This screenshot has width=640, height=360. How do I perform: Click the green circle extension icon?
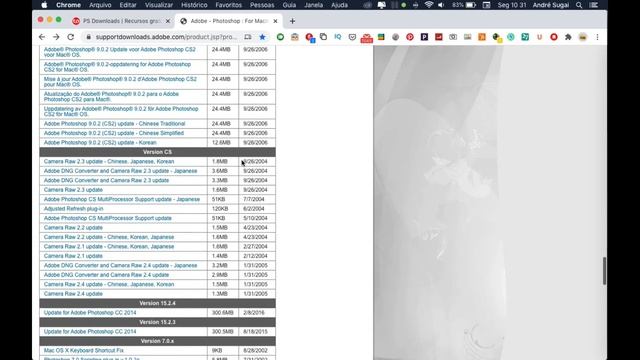click(280, 37)
